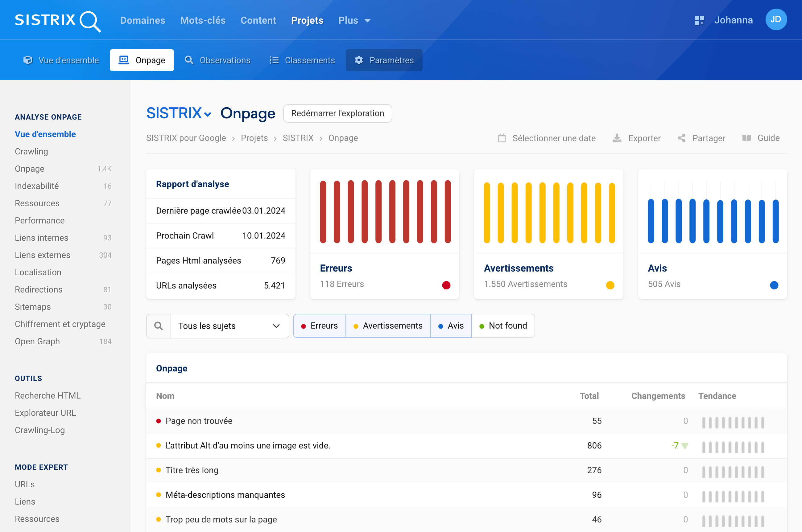Toggle the Not found filter
The image size is (802, 532).
click(x=503, y=326)
